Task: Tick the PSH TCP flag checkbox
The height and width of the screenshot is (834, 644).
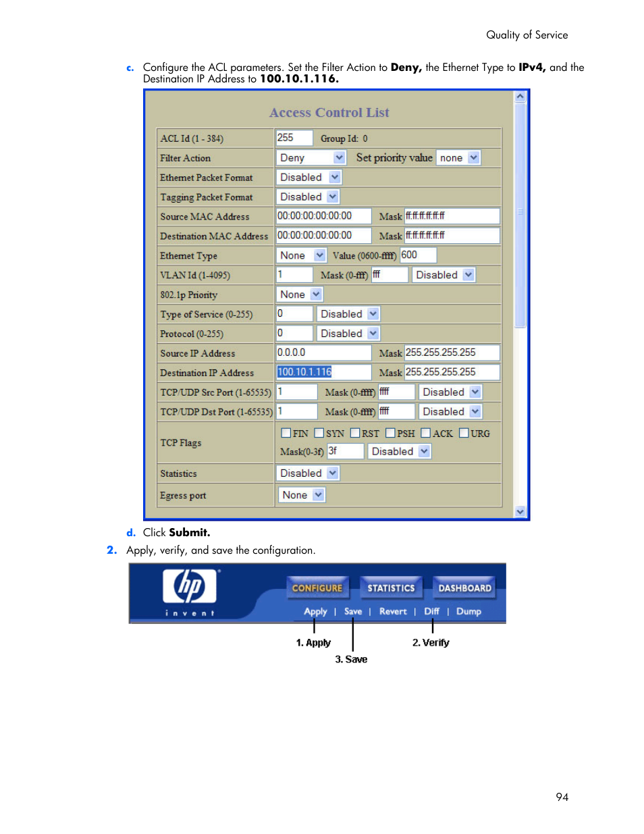Action: [x=390, y=433]
